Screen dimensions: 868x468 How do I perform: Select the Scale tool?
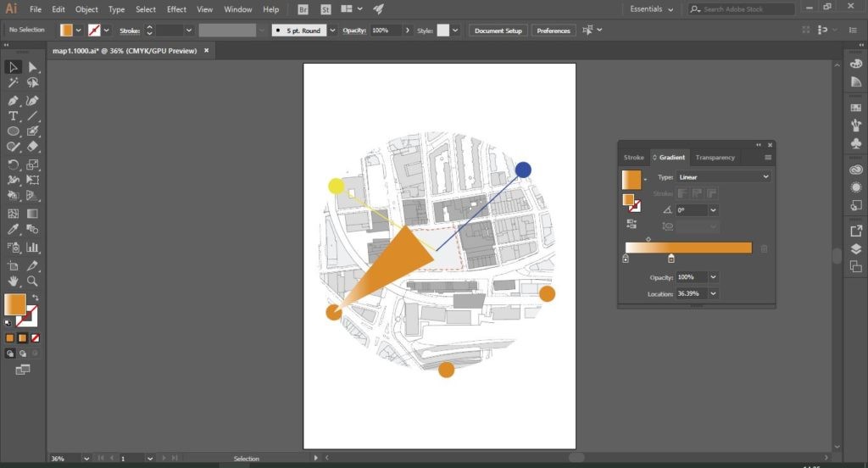click(33, 164)
